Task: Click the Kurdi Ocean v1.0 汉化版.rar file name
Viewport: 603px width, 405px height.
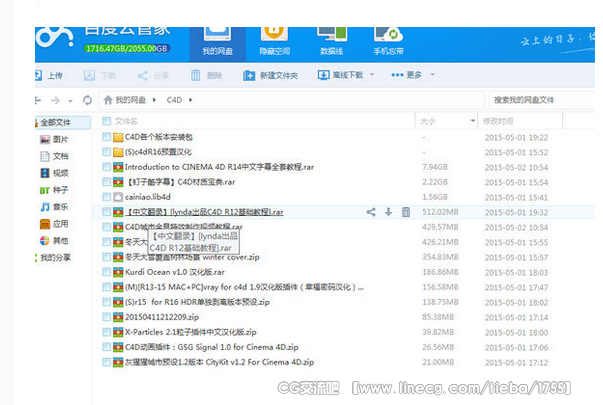Action: 175,272
